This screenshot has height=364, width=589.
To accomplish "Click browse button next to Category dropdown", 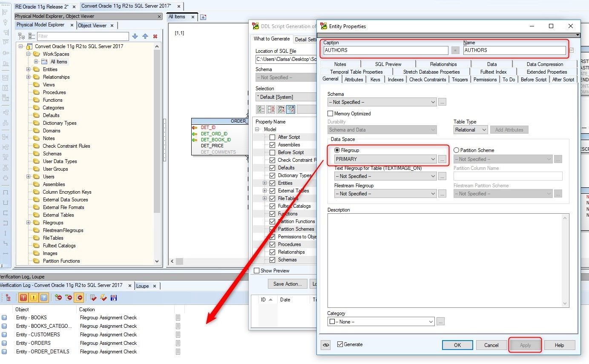I will [440, 322].
